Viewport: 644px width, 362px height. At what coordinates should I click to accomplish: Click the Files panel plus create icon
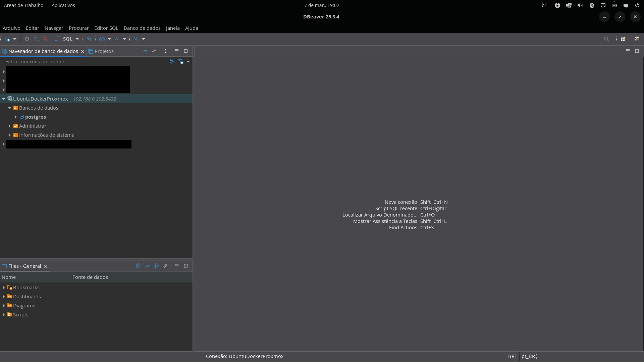[156, 266]
